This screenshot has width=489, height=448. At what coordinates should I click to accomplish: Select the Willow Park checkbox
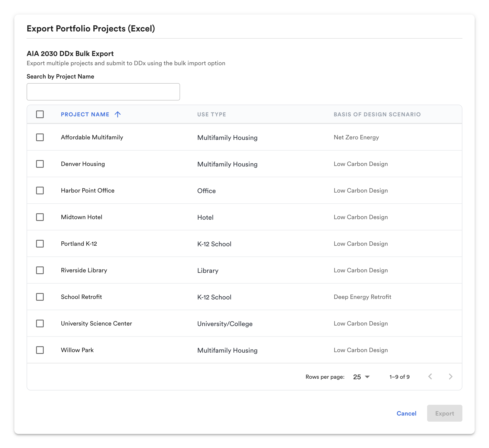[x=40, y=350]
